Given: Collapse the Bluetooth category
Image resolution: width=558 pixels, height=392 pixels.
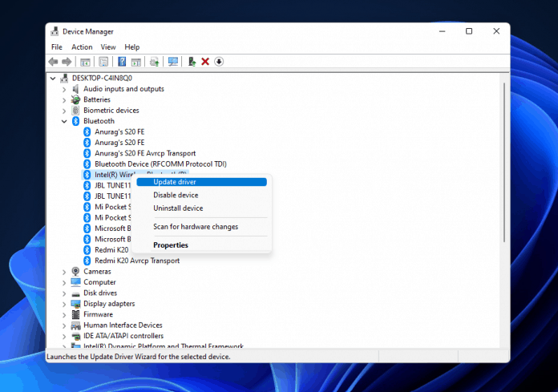Looking at the screenshot, I should [x=64, y=121].
